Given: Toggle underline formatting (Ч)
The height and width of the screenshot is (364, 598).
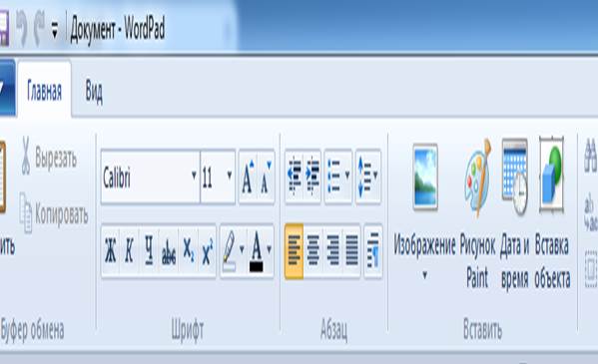Looking at the screenshot, I should click(x=149, y=250).
